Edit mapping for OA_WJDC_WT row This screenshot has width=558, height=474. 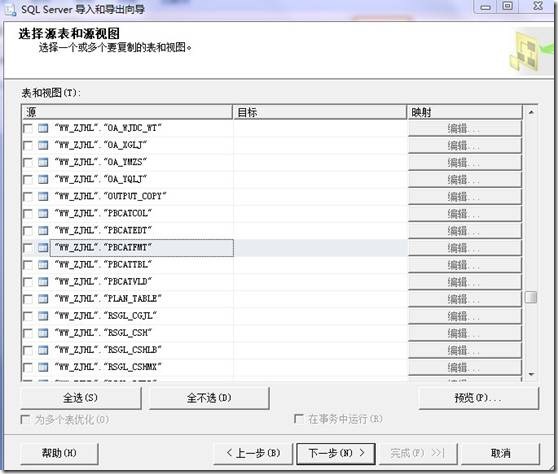465,128
